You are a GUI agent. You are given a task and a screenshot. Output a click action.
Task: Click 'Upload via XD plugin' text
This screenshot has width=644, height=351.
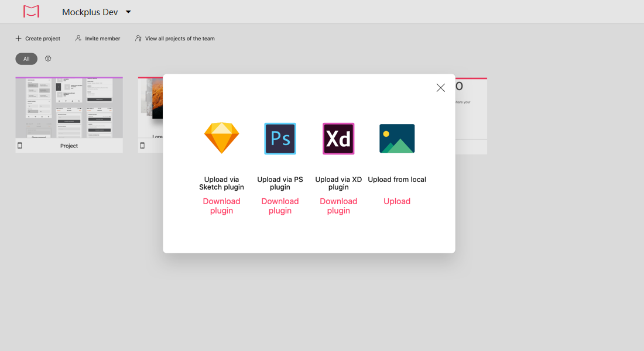[338, 184]
